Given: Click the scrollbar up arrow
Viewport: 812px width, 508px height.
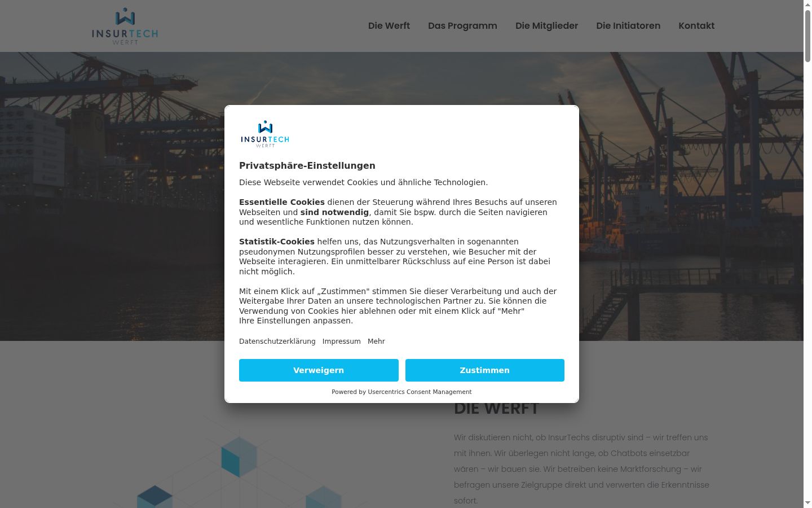Looking at the screenshot, I should 807,5.
